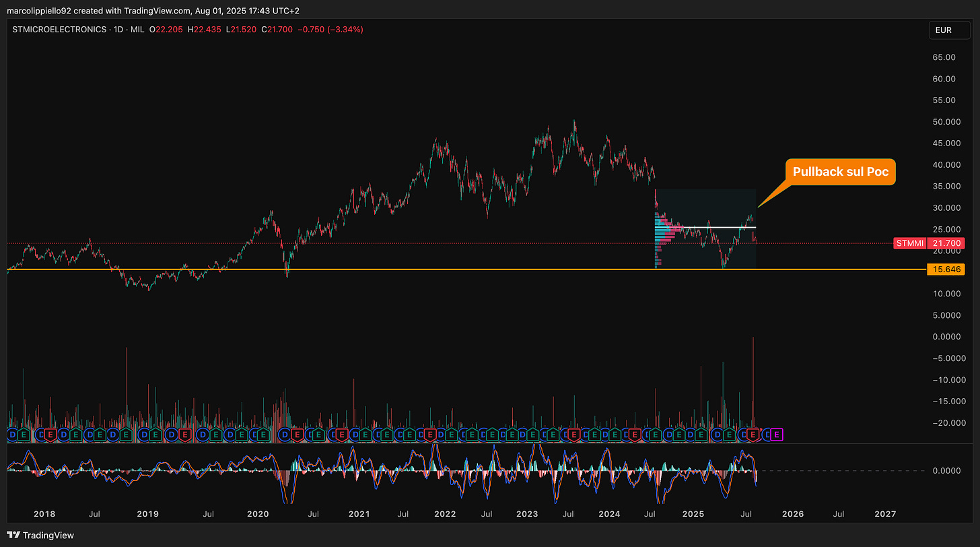The height and width of the screenshot is (547, 980).
Task: Click the 10.000 price axis label
Action: point(946,294)
